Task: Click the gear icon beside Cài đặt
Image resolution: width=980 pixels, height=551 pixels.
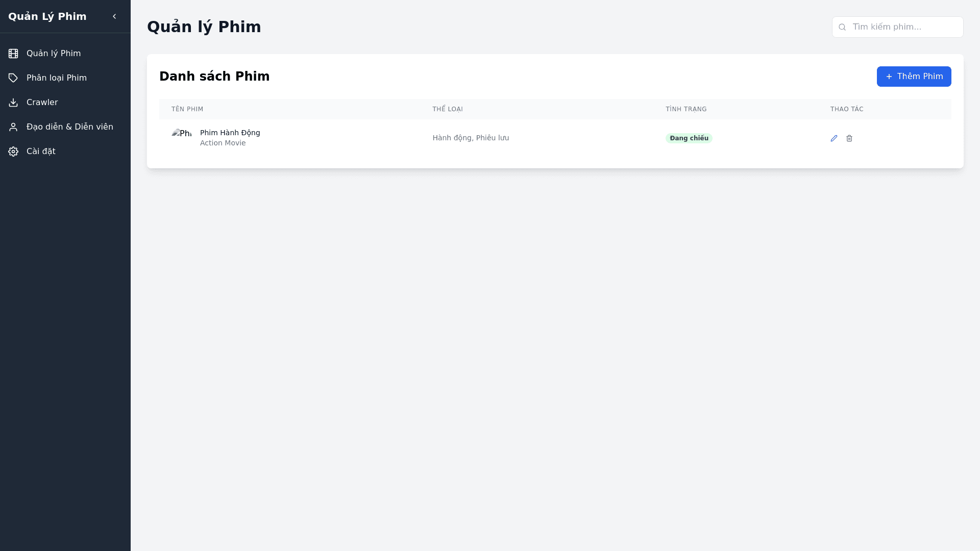Action: click(x=13, y=152)
